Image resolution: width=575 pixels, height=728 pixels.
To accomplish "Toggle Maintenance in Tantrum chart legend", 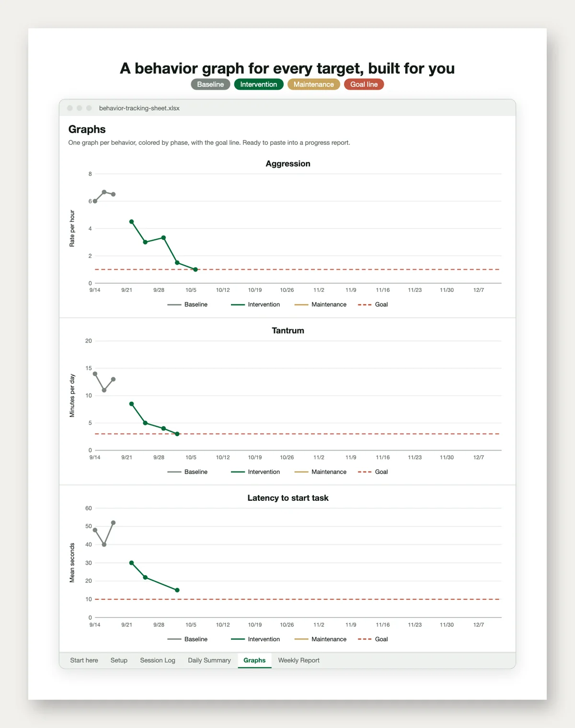I will pos(321,472).
